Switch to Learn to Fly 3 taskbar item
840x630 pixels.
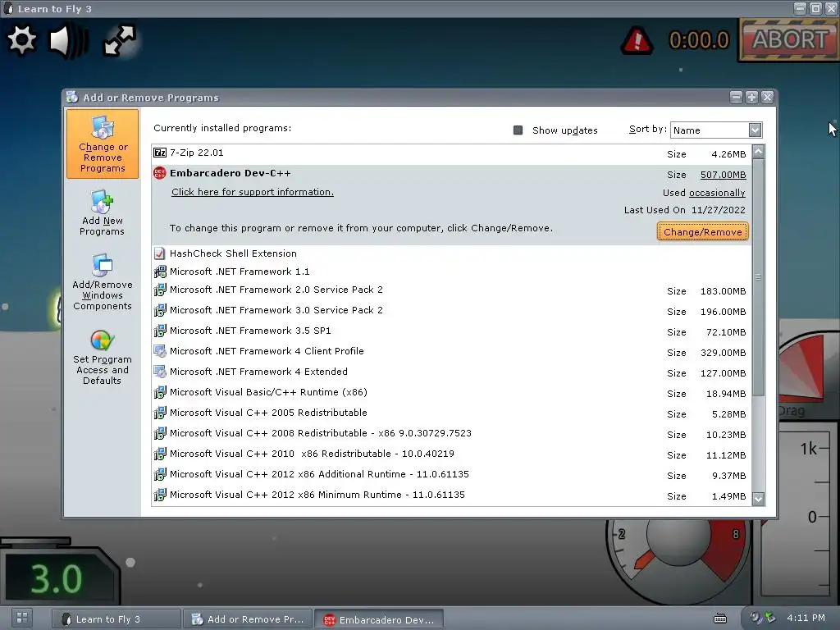[x=116, y=619]
